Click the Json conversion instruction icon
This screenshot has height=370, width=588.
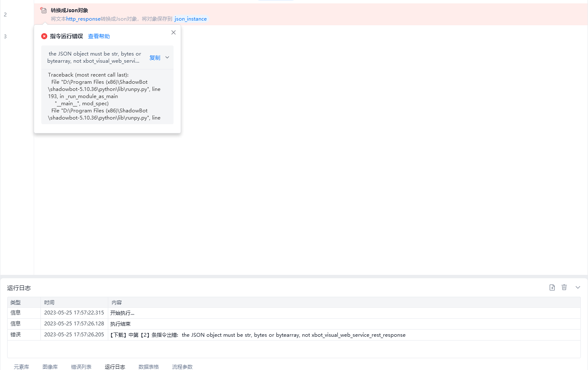pyautogui.click(x=43, y=10)
